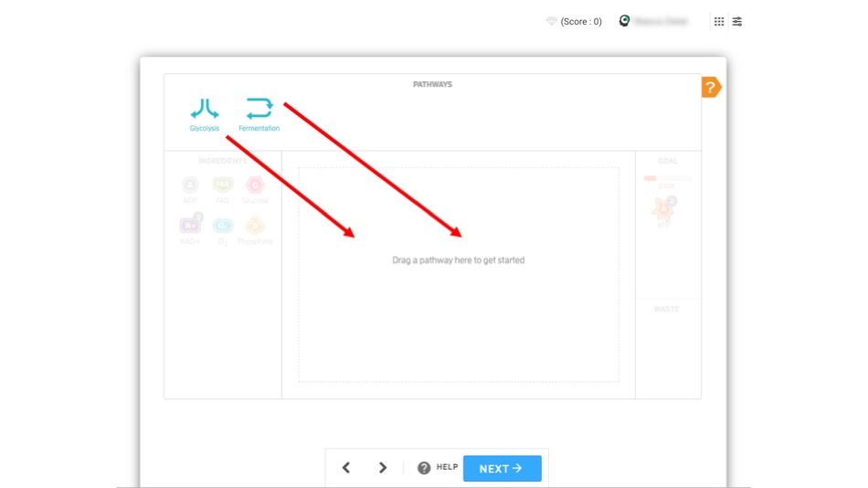Open the orange question mark hint tab
868x488 pixels.
coord(711,87)
